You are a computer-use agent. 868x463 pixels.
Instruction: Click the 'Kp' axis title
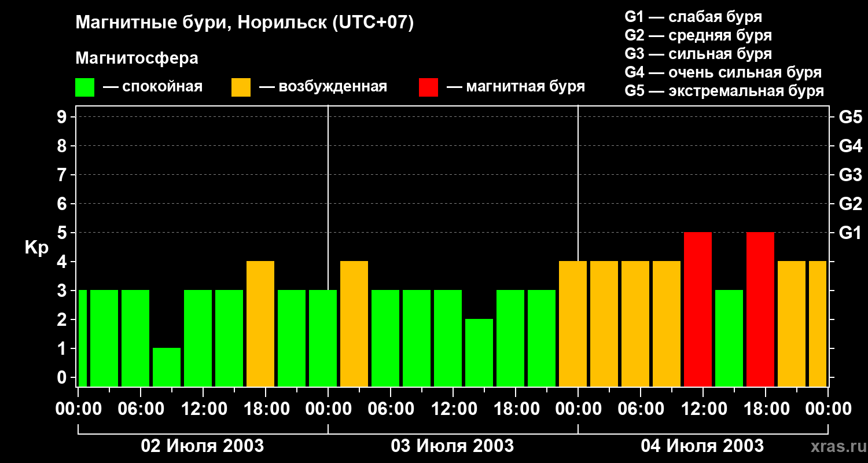tap(37, 248)
